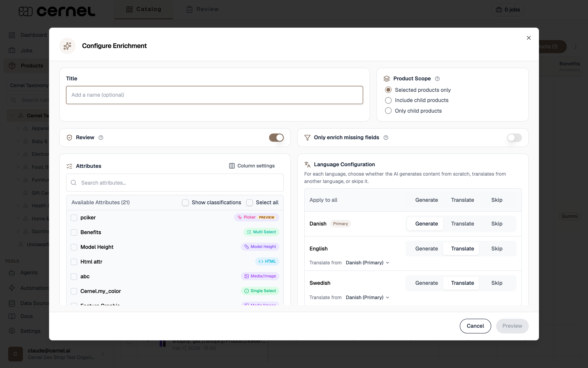This screenshot has height=368, width=588.
Task: Select Only child products radio
Action: coord(388,111)
